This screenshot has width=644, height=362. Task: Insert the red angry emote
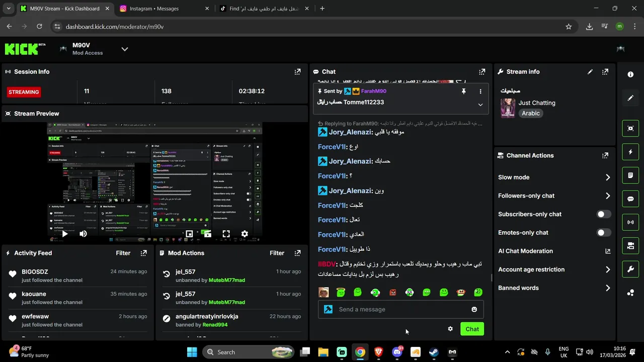[392, 292]
